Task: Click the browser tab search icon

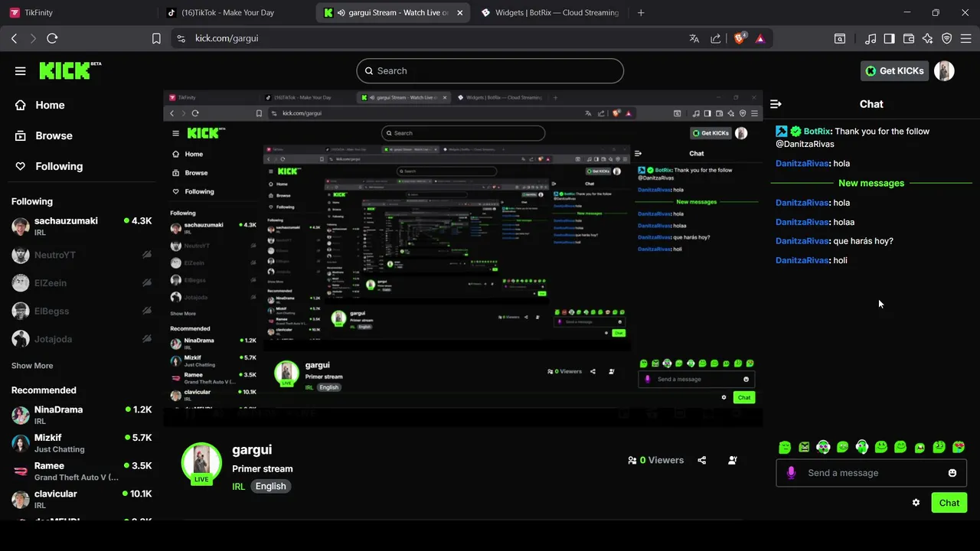Action: 840,38
